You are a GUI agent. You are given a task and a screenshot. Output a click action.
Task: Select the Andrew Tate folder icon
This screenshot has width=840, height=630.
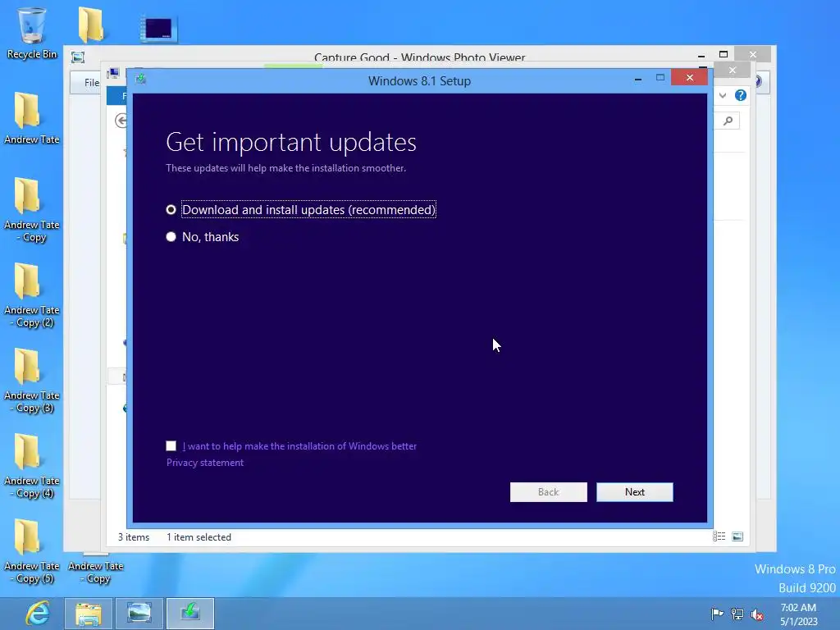[x=32, y=118]
